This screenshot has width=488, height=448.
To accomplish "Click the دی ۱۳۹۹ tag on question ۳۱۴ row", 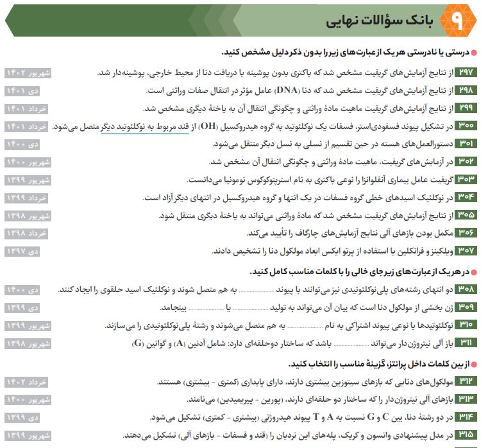I will 22,417.
